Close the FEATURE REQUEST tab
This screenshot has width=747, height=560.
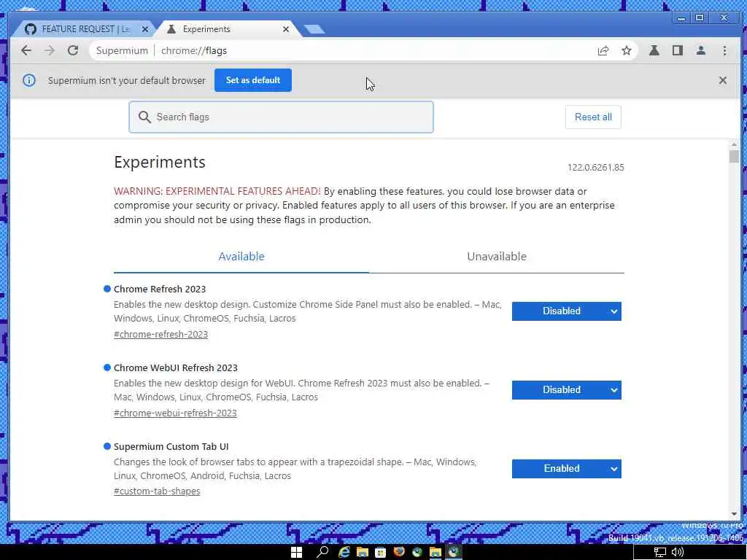coord(145,29)
